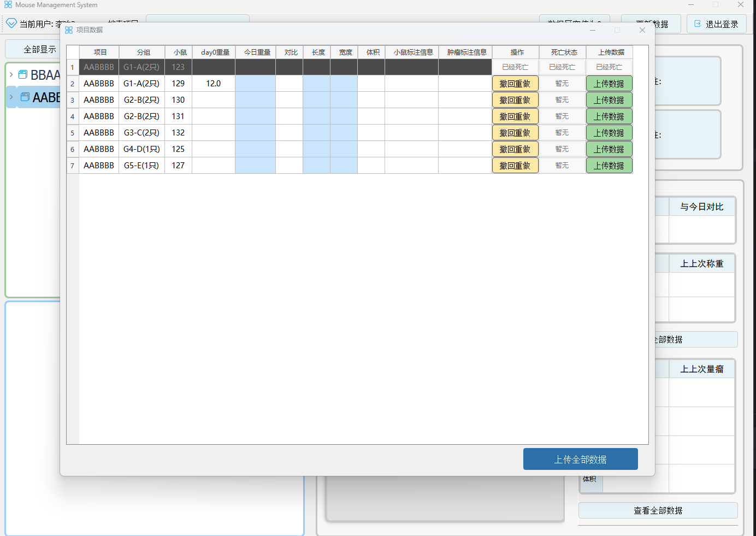
Task: Click 上上次量瘤 header in main window
Action: (702, 369)
